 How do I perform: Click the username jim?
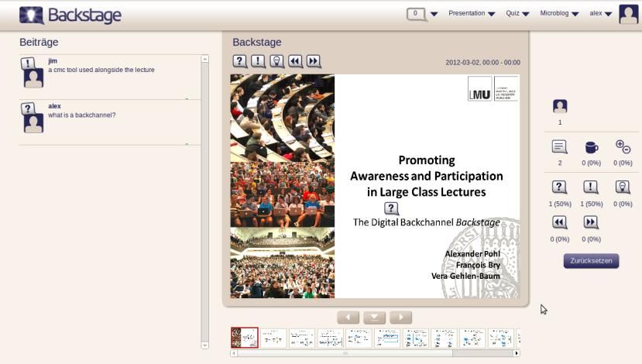tap(53, 61)
